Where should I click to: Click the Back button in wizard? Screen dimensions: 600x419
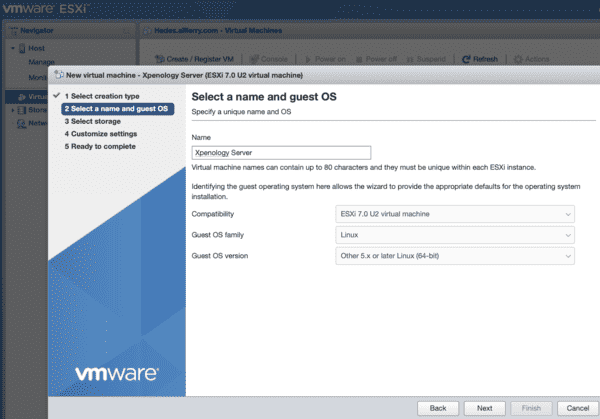(438, 408)
